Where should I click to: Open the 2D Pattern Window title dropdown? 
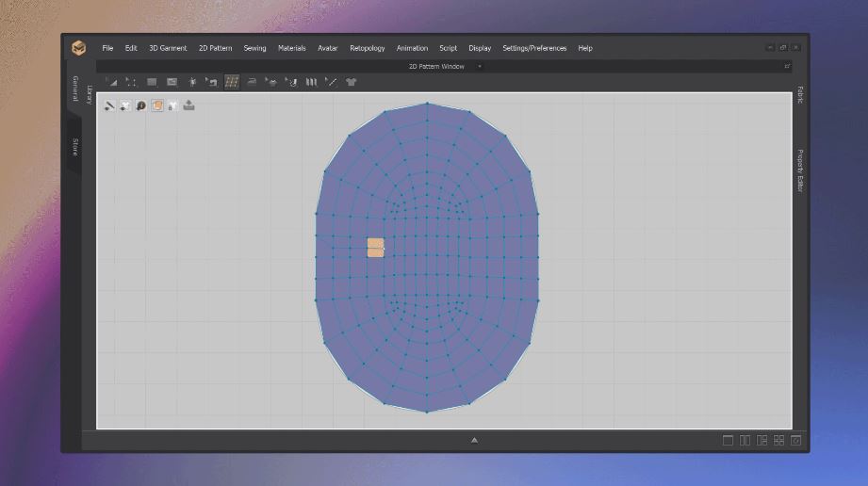480,67
